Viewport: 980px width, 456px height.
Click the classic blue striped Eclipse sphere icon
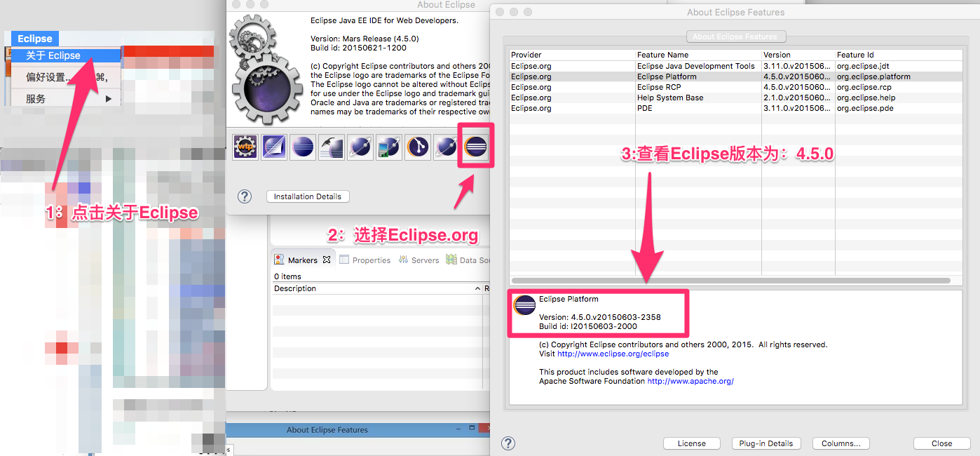click(x=303, y=147)
